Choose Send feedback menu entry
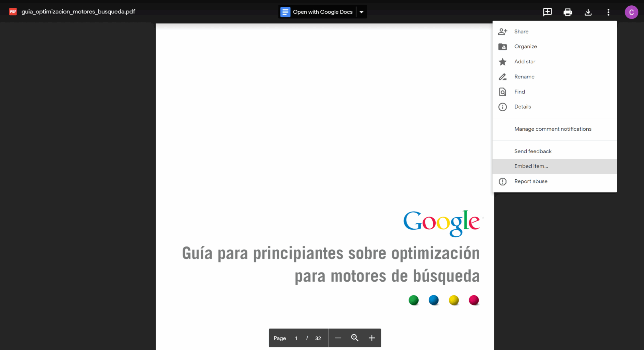Image resolution: width=644 pixels, height=350 pixels. coord(554,151)
